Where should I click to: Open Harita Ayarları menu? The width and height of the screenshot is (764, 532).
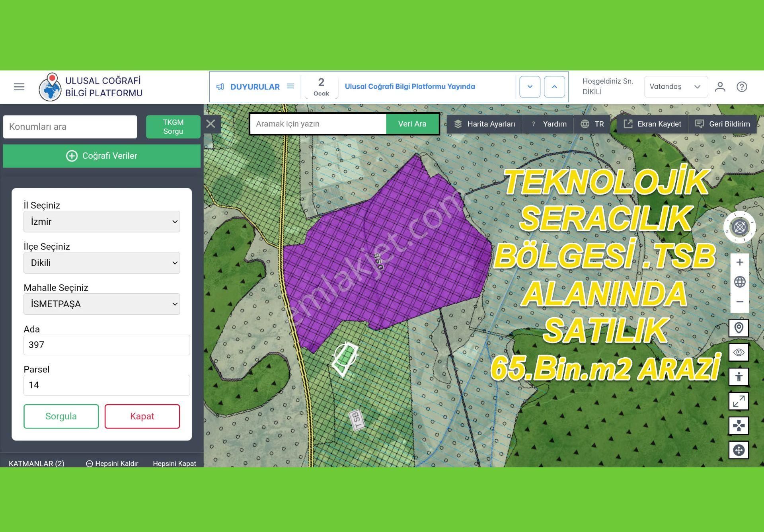coord(484,124)
